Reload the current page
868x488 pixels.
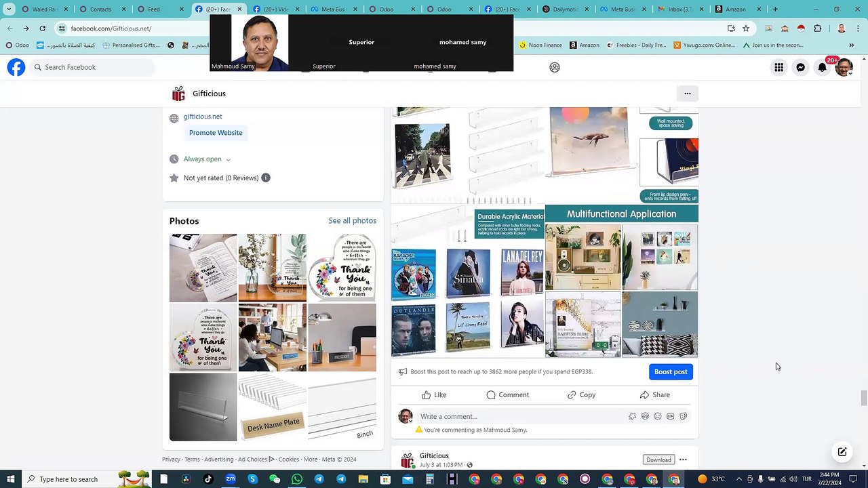[42, 28]
